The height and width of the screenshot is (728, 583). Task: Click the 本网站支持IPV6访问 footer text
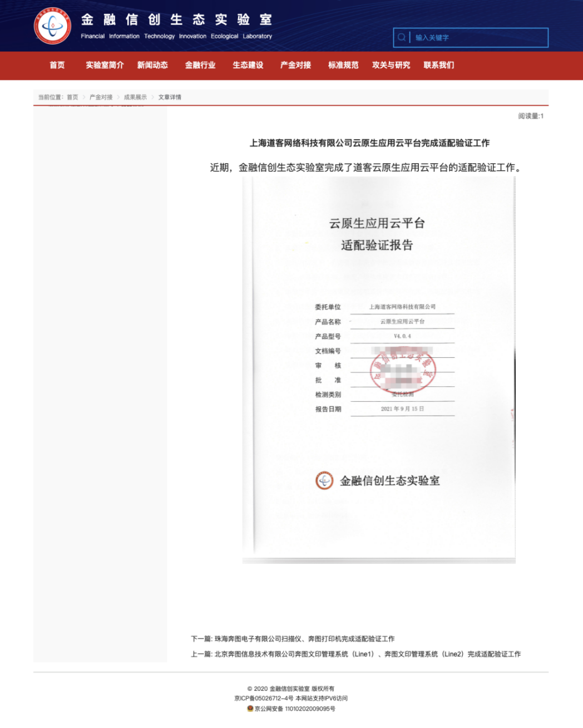point(322,699)
